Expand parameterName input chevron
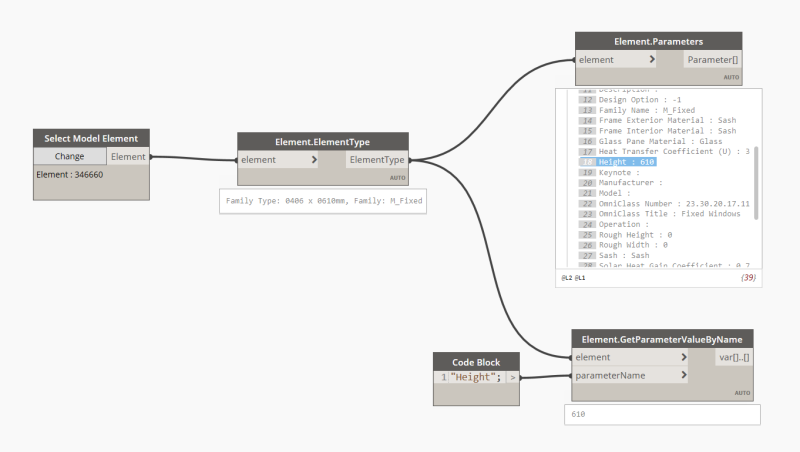 click(x=684, y=375)
